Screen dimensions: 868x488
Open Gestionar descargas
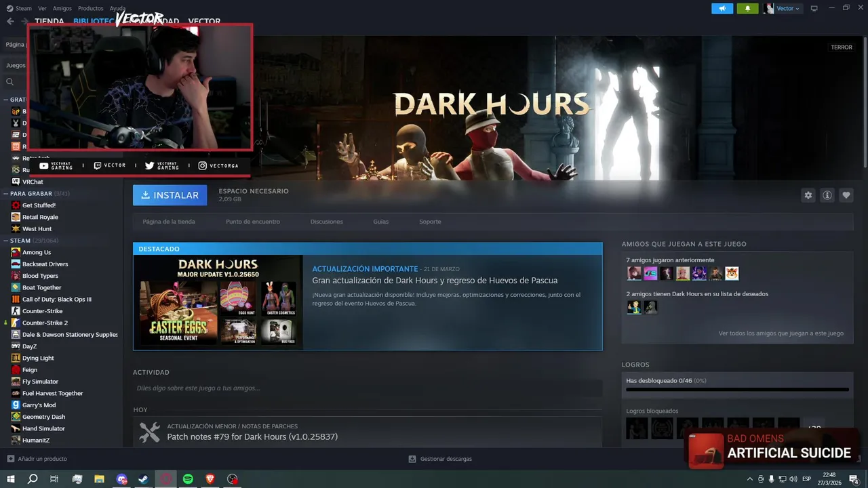tap(440, 459)
